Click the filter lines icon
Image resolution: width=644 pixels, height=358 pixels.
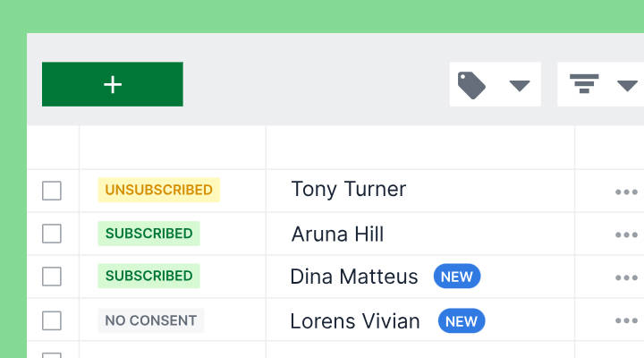tap(584, 84)
